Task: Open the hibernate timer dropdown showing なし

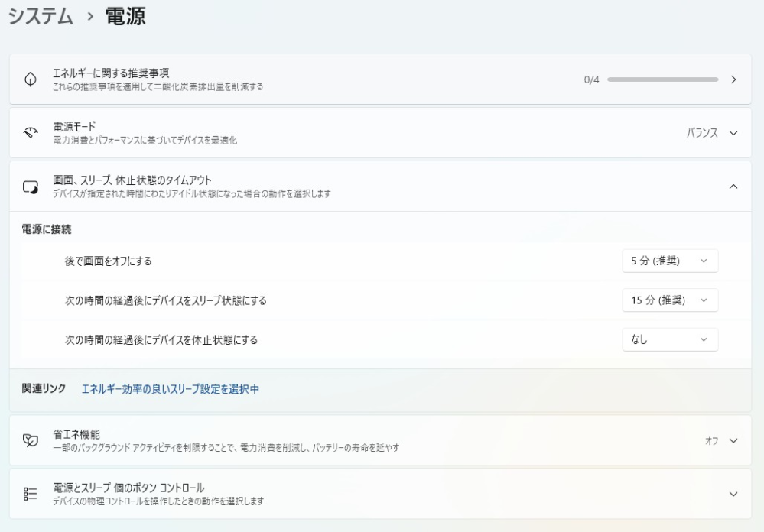Action: coord(670,339)
